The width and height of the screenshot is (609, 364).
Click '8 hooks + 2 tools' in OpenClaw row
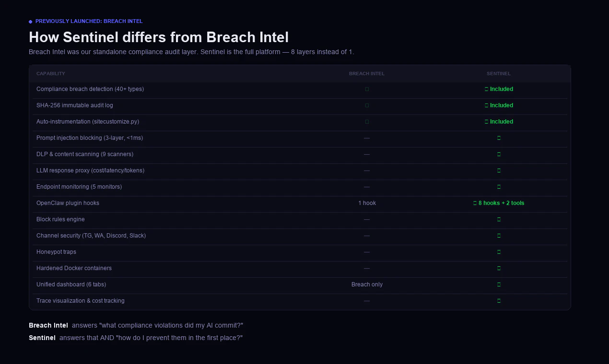tap(501, 203)
